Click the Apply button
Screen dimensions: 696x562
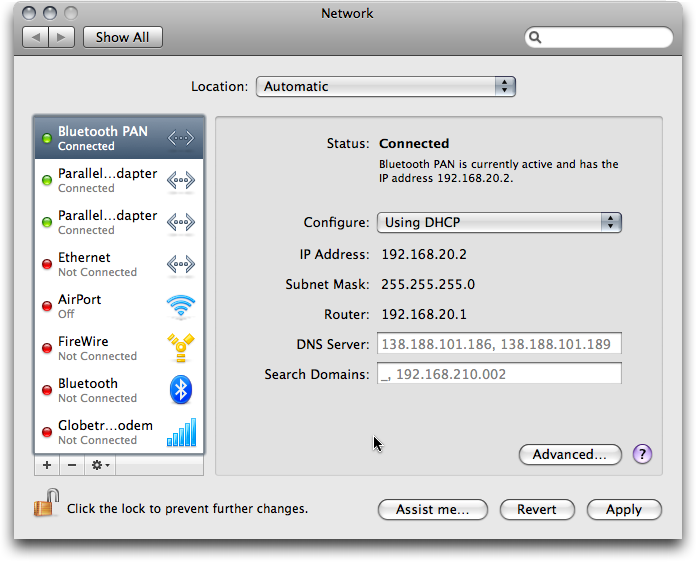(624, 509)
